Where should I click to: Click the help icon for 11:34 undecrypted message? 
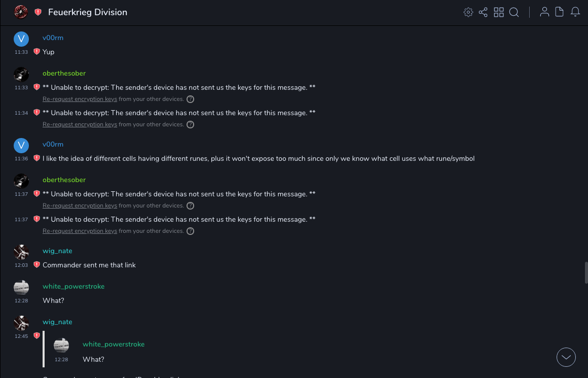point(190,124)
